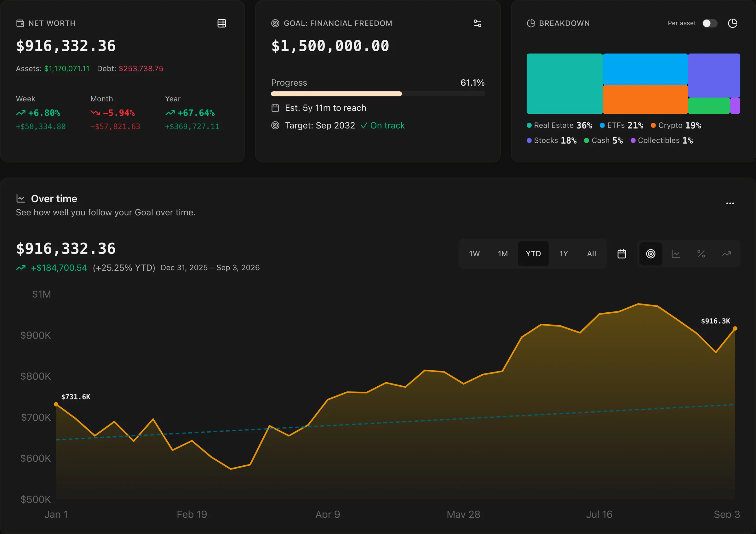The width and height of the screenshot is (756, 534).
Task: Click the Target: Sep 2032 text
Action: pyautogui.click(x=320, y=126)
